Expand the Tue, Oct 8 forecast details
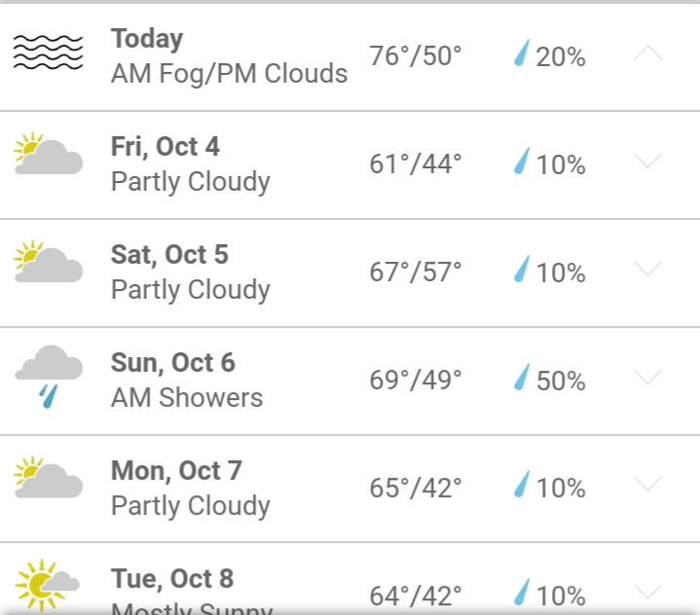The width and height of the screenshot is (700, 615). pos(647,593)
